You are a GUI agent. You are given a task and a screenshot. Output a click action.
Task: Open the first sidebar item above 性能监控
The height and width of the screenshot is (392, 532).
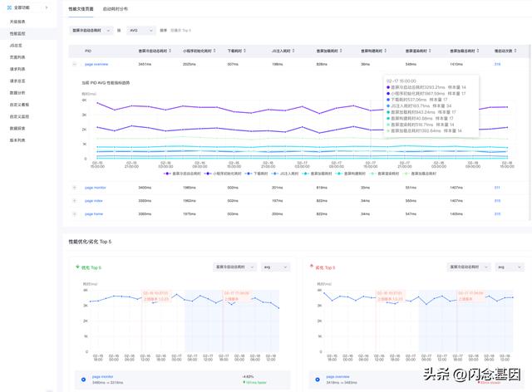pos(17,22)
